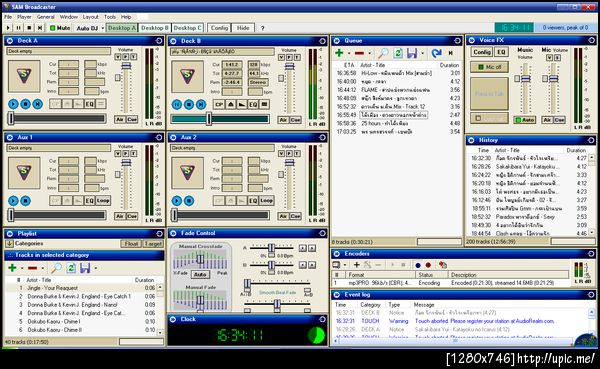Remove a track in the Playlist panel
The height and width of the screenshot is (369, 600).
click(x=33, y=268)
